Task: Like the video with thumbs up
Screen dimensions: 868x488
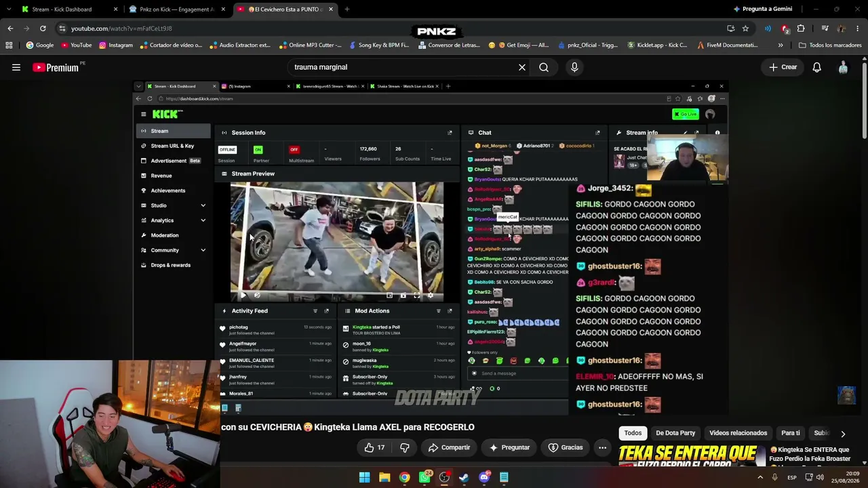Action: (374, 447)
